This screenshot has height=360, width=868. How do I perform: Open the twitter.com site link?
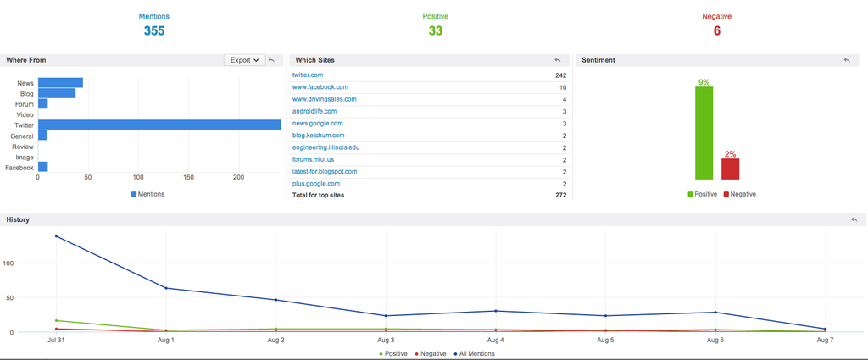pos(308,75)
